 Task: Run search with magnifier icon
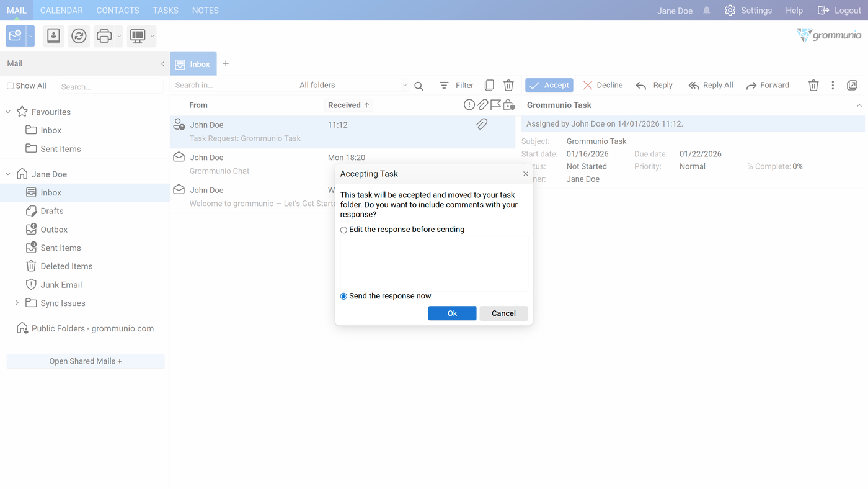click(x=419, y=86)
